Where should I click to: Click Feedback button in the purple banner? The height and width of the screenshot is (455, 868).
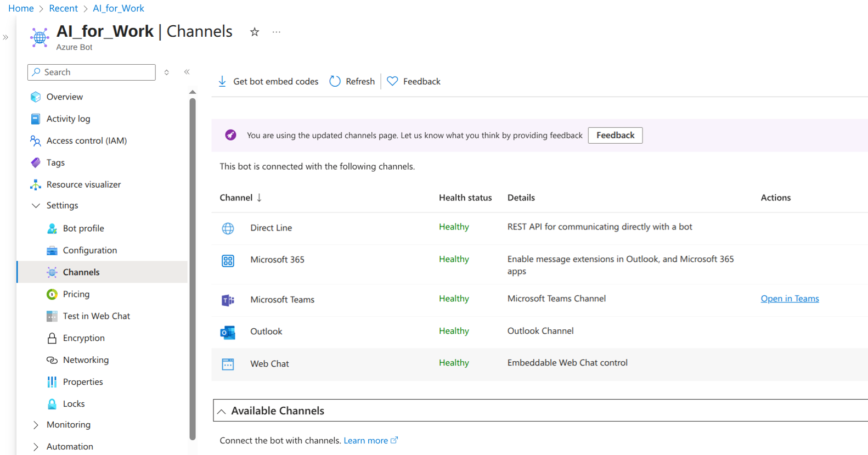(615, 135)
